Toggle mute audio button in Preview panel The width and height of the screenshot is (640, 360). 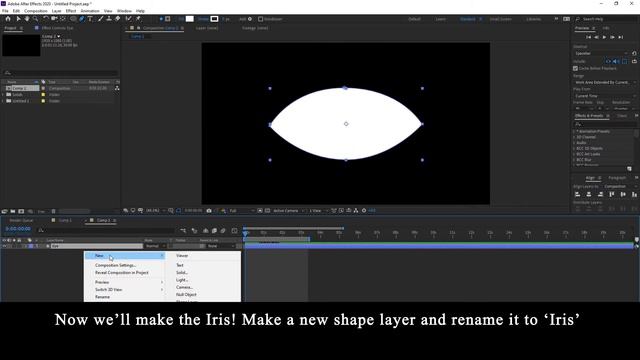[616, 61]
